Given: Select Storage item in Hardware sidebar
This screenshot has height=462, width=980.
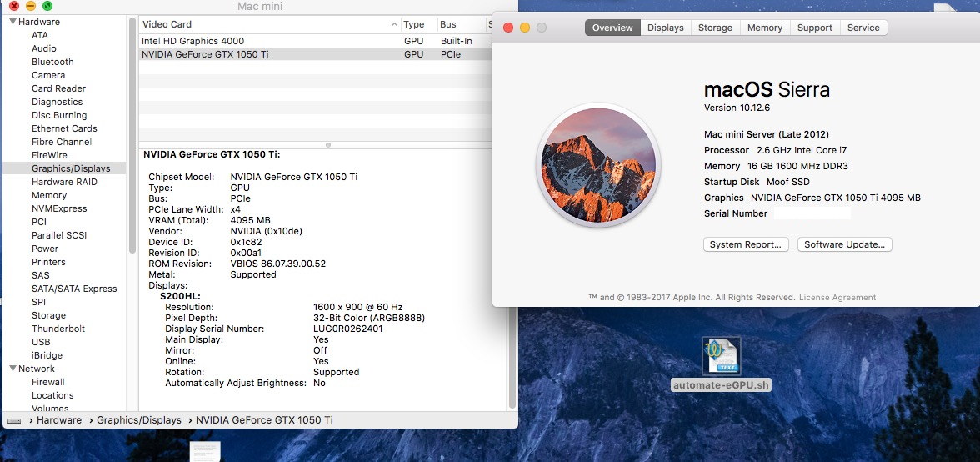Looking at the screenshot, I should [x=48, y=315].
